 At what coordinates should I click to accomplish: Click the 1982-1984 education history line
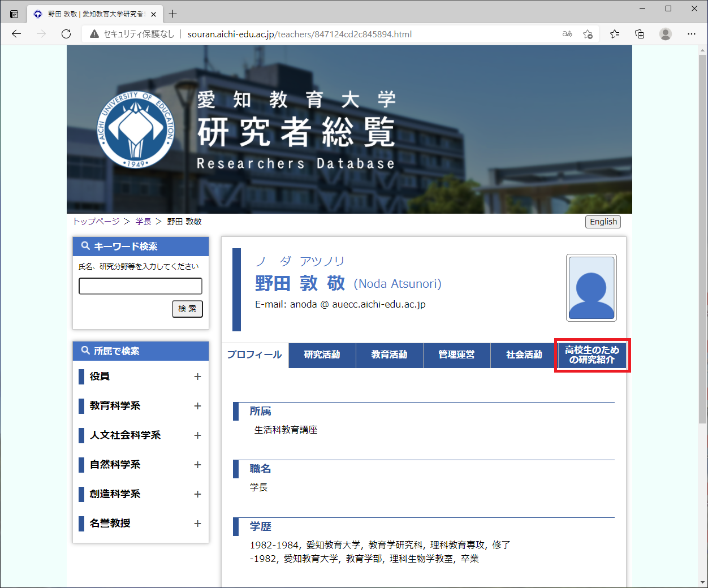[x=380, y=545]
